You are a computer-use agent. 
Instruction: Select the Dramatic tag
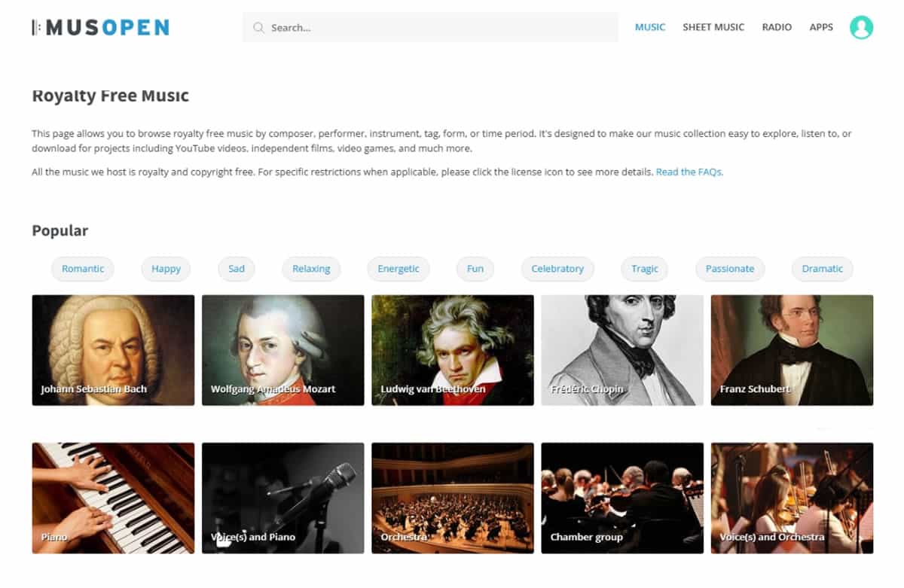(823, 269)
